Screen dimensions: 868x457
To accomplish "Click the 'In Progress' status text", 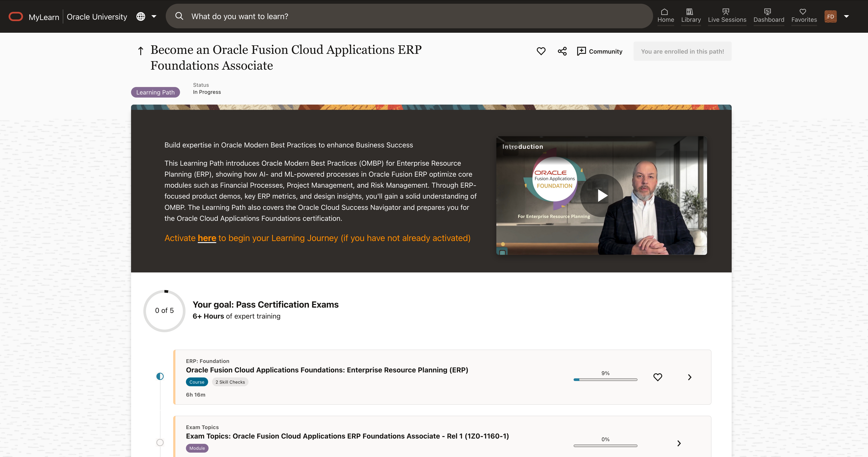I will point(207,92).
